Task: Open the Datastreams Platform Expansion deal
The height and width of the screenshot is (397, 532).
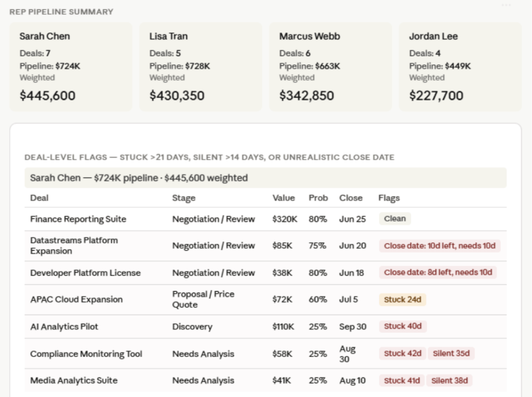Action: [x=74, y=245]
